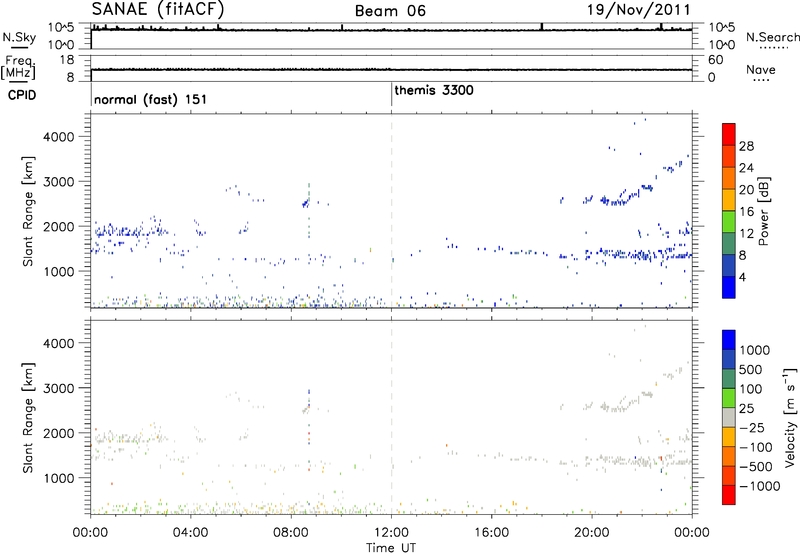
Task: Click the "12:00" time axis label
Action: pyautogui.click(x=391, y=532)
